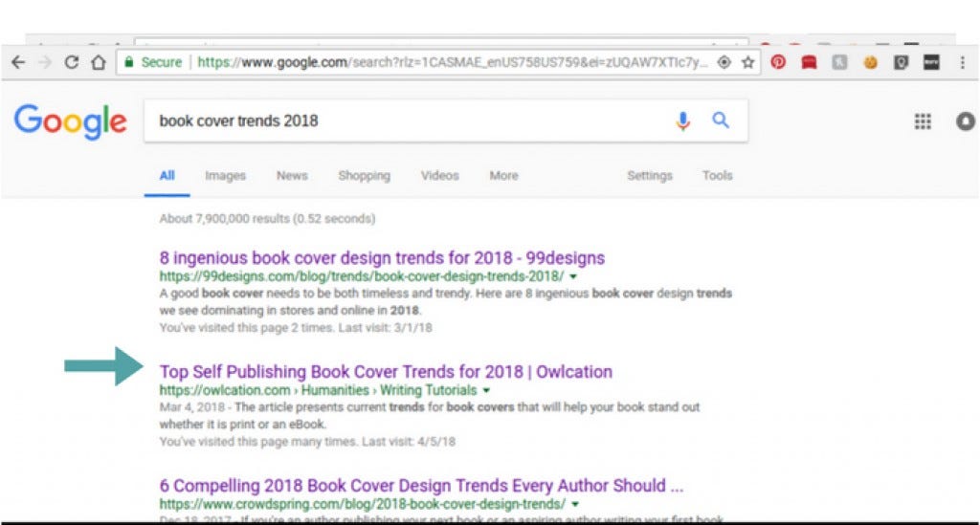Open the orange cookie extension icon

coord(870,62)
